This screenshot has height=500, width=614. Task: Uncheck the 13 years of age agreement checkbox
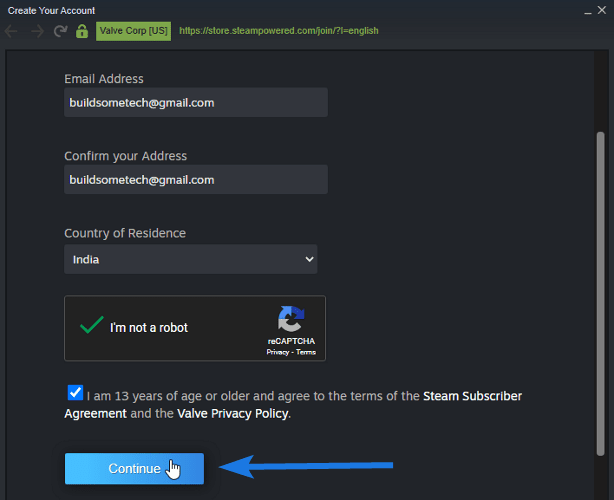click(75, 393)
